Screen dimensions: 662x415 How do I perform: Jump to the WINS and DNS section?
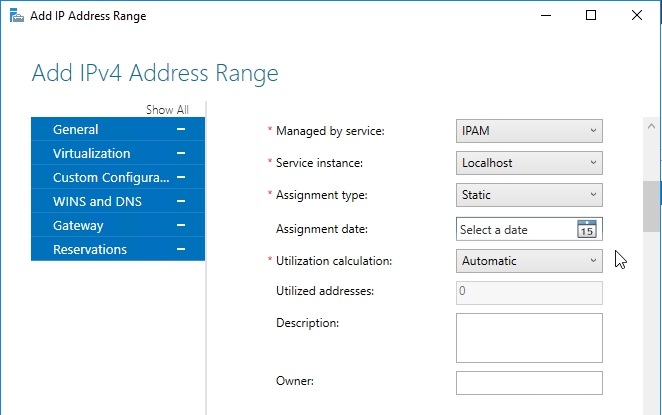click(97, 202)
